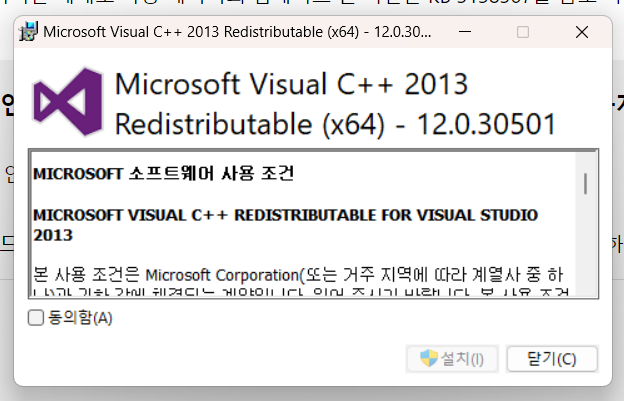Image resolution: width=624 pixels, height=401 pixels.
Task: Click the license text scrollbar thumb
Action: point(585,183)
